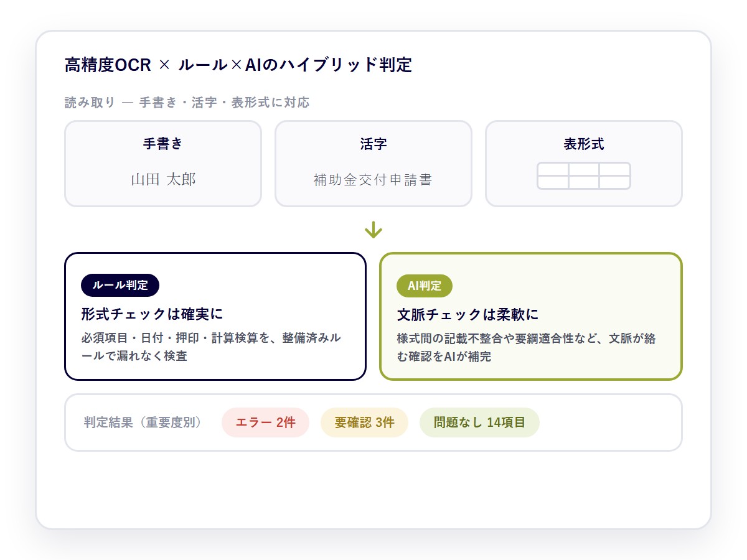This screenshot has width=747, height=560.
Task: Click the 問題なし 14項目 pill
Action: pos(479,422)
